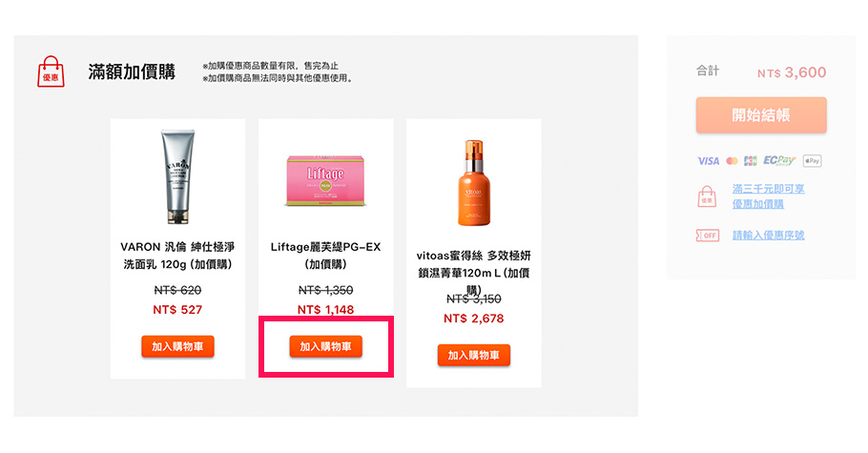Click the Mastercard payment icon
868x453 pixels.
point(732,161)
